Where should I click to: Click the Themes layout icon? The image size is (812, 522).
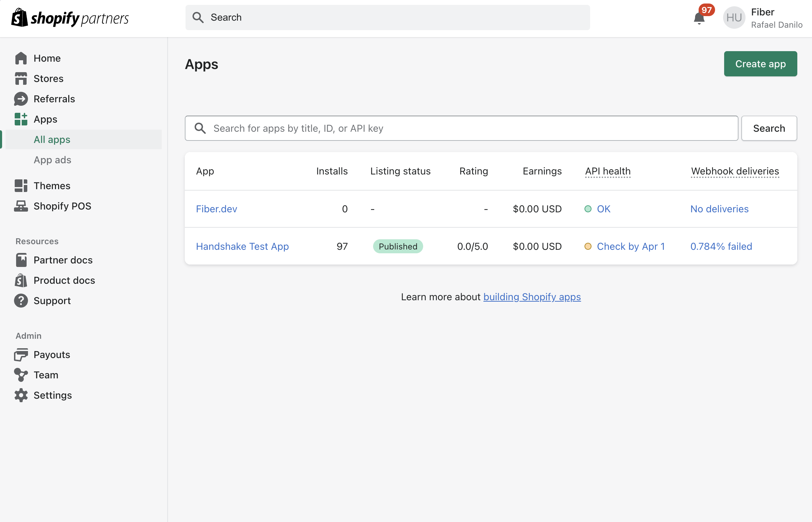(x=21, y=186)
